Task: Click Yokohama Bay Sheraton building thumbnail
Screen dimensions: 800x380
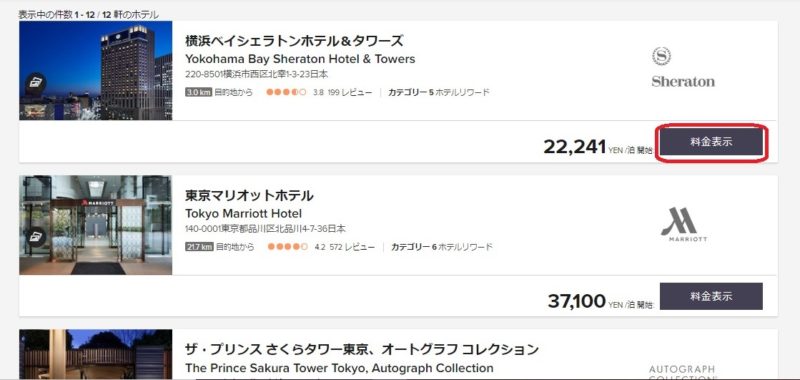Action: click(x=96, y=70)
